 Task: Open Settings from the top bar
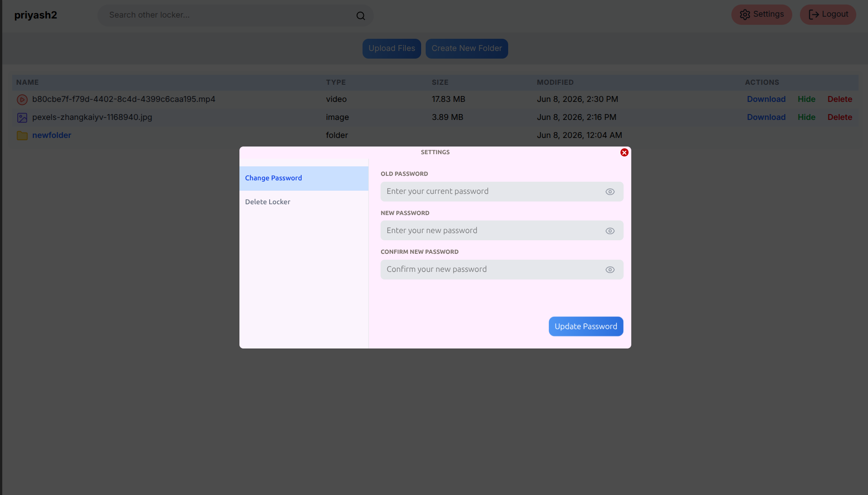pos(762,14)
